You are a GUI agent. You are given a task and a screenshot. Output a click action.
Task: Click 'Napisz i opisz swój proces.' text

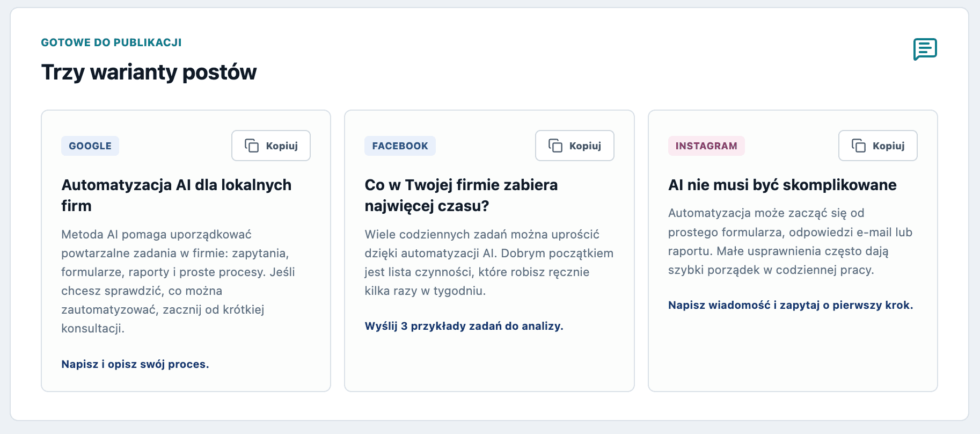tap(135, 364)
